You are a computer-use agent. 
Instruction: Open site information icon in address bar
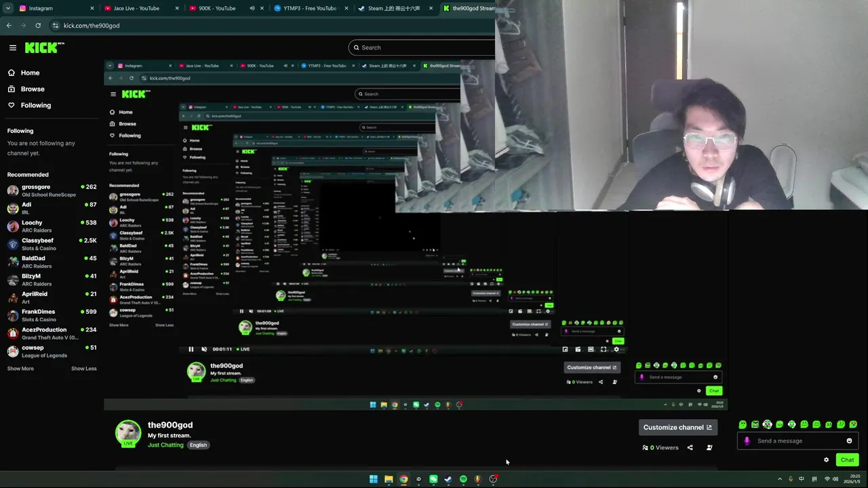pyautogui.click(x=55, y=25)
